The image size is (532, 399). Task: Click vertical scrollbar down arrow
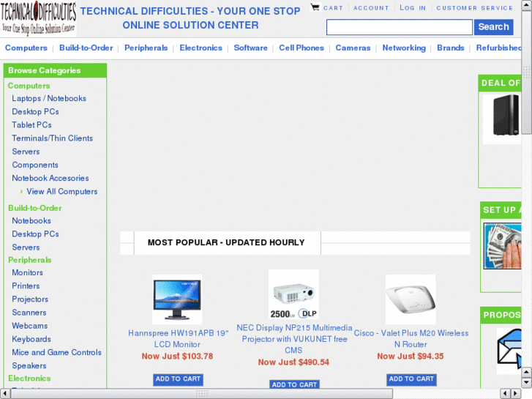(x=527, y=383)
